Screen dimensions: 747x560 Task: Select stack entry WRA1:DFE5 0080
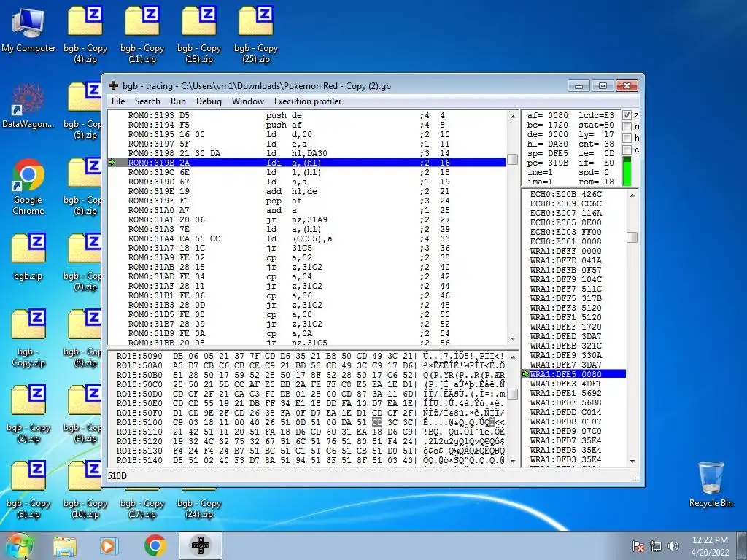[574, 374]
